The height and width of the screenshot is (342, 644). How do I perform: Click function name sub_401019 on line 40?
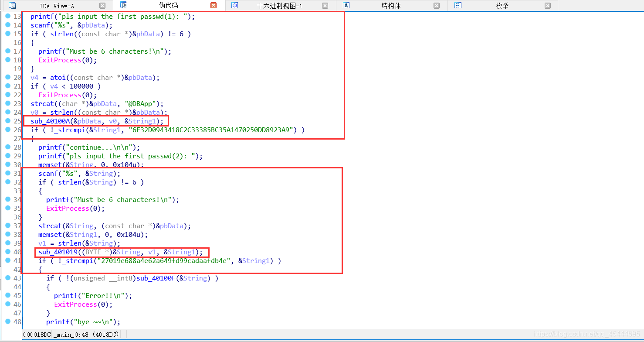click(x=58, y=252)
